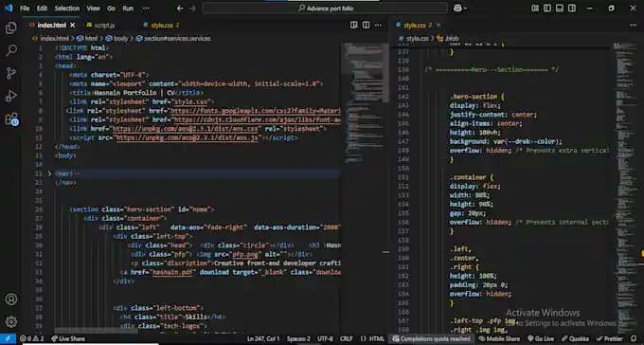Click Prettier in status bar

tap(610, 338)
